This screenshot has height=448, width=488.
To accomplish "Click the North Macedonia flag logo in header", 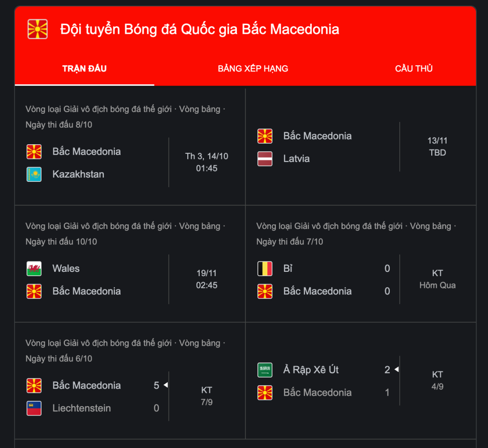I will (38, 29).
